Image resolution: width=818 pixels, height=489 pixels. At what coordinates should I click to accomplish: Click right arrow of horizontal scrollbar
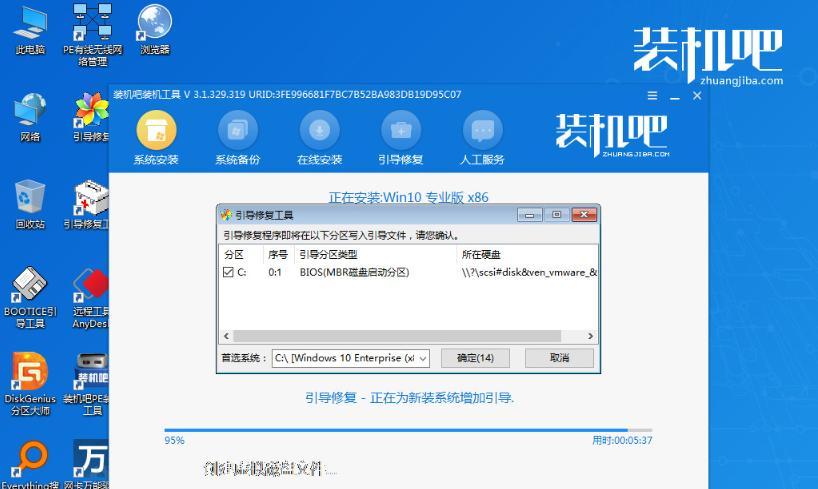click(590, 336)
